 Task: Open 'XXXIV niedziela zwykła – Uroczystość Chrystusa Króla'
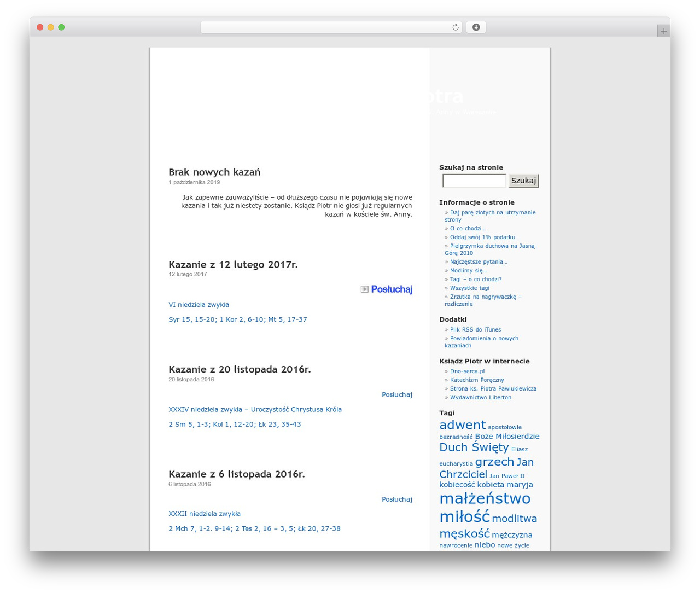(255, 409)
